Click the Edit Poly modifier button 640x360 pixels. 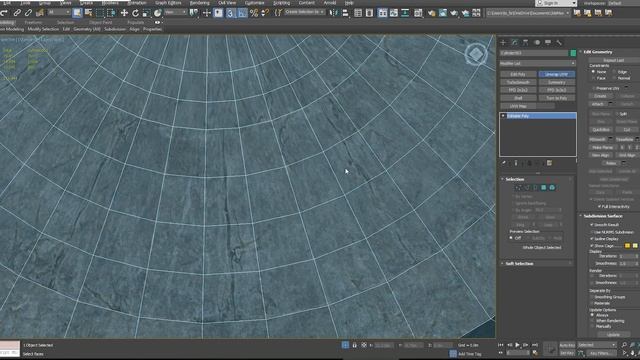518,74
